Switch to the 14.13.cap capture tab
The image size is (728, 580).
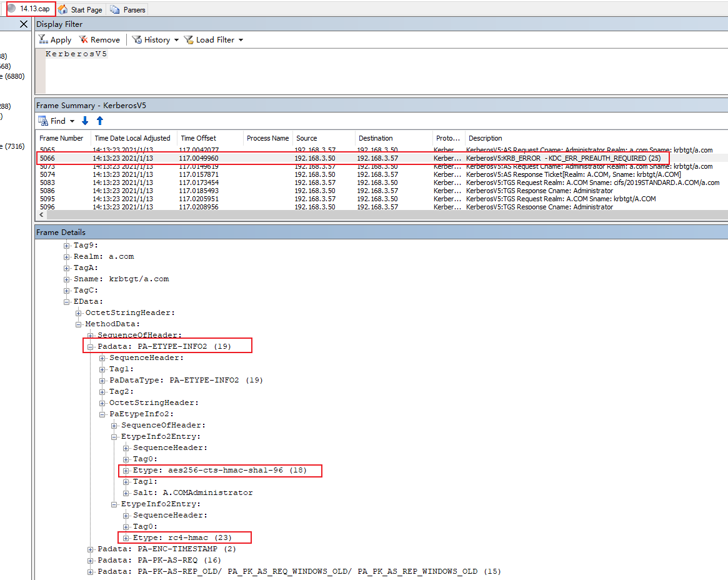[x=31, y=9]
